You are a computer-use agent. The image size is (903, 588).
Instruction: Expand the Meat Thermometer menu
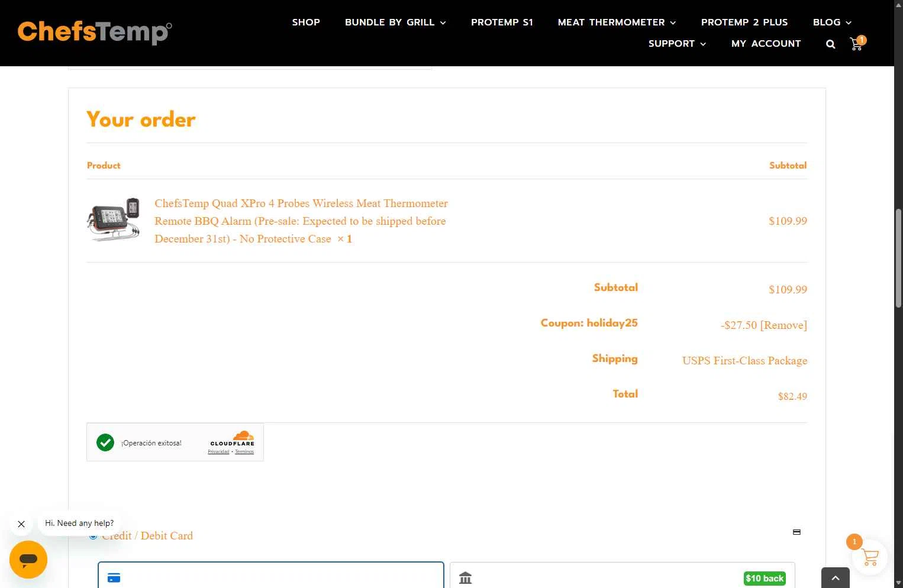(x=617, y=22)
